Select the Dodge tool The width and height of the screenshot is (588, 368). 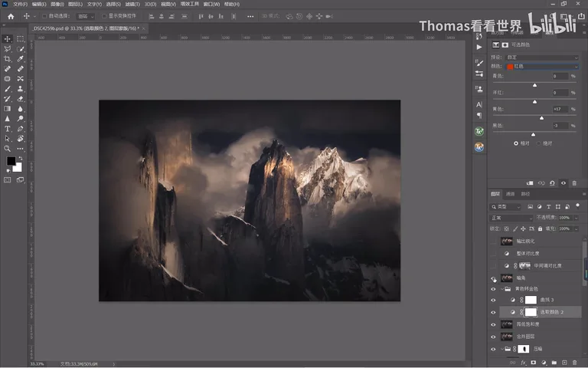(x=20, y=119)
